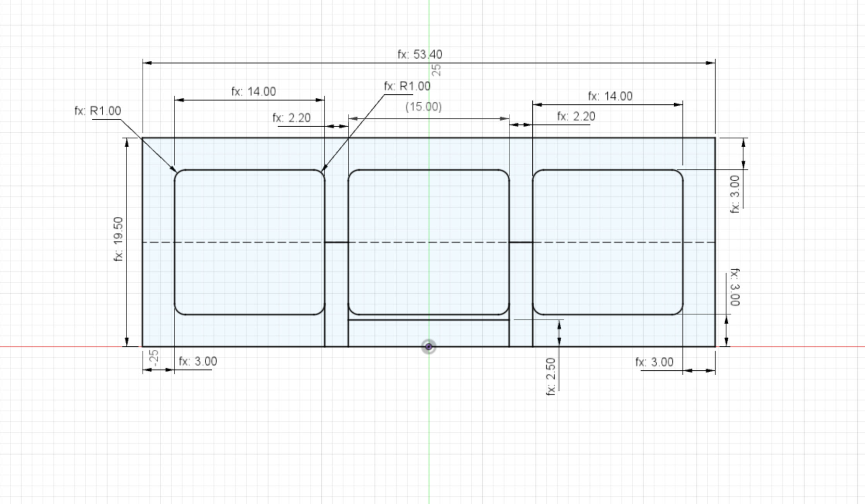Select fx: 14.00 dimension above left pocket
The image size is (865, 504).
click(x=253, y=92)
